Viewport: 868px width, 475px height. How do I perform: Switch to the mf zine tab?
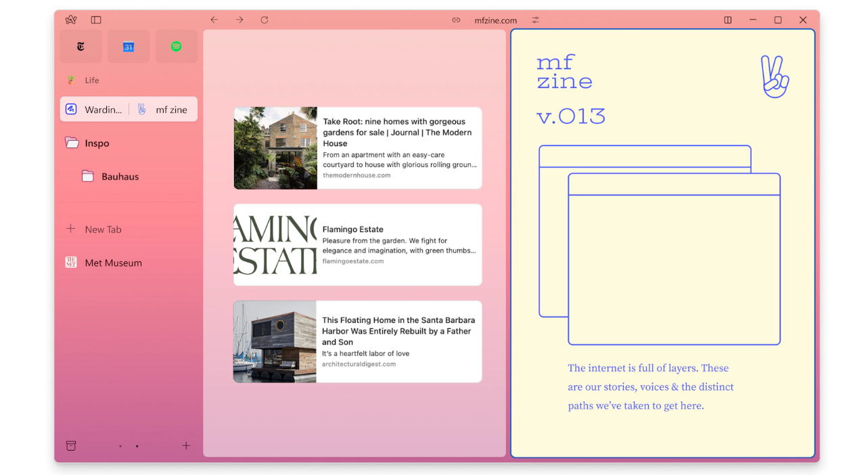pos(163,110)
